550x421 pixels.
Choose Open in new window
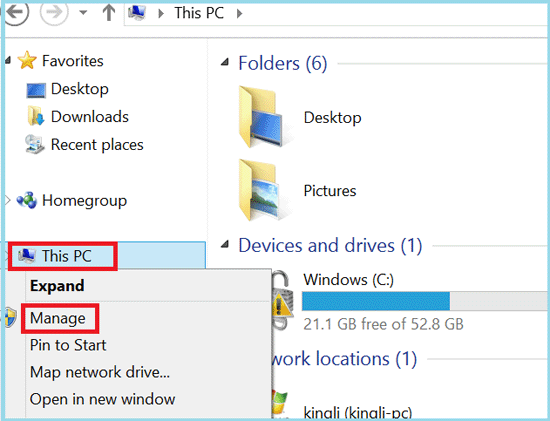coord(102,399)
